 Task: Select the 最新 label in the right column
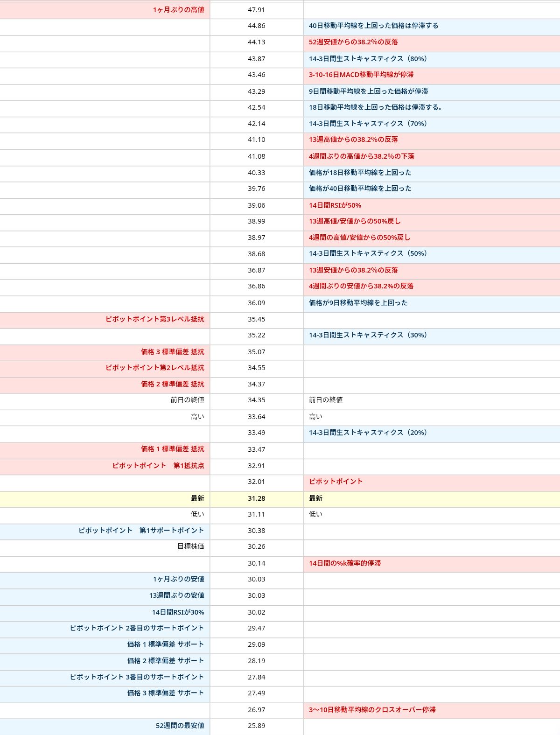pyautogui.click(x=315, y=498)
